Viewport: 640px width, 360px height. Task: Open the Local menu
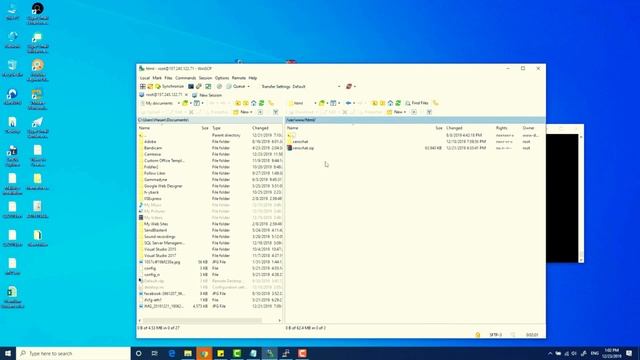click(x=144, y=78)
